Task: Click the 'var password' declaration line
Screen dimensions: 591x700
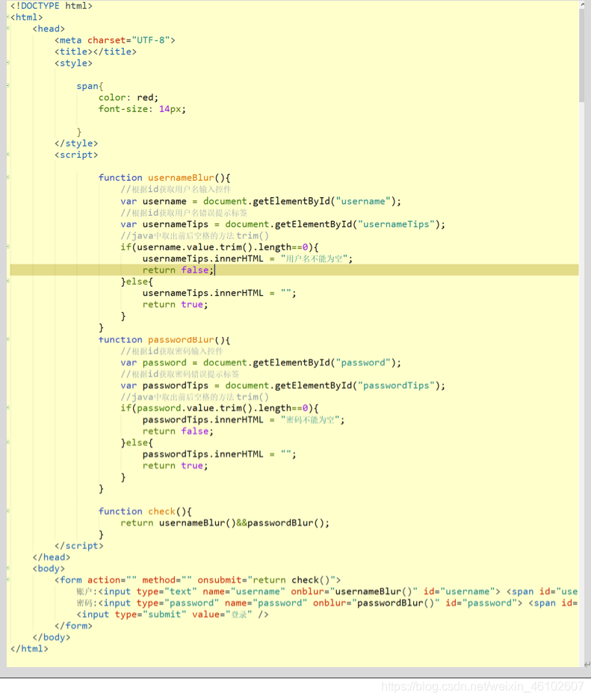Action: tap(261, 362)
